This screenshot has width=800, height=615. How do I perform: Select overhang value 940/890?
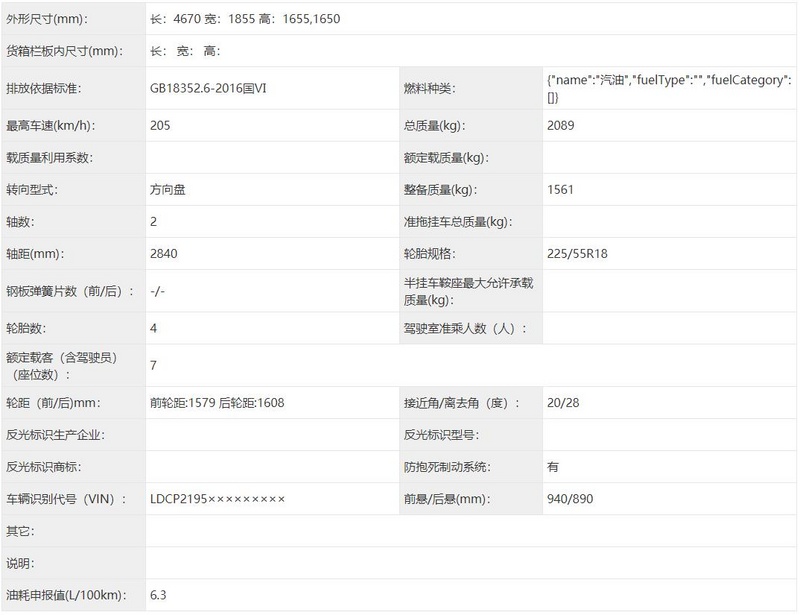pos(570,499)
